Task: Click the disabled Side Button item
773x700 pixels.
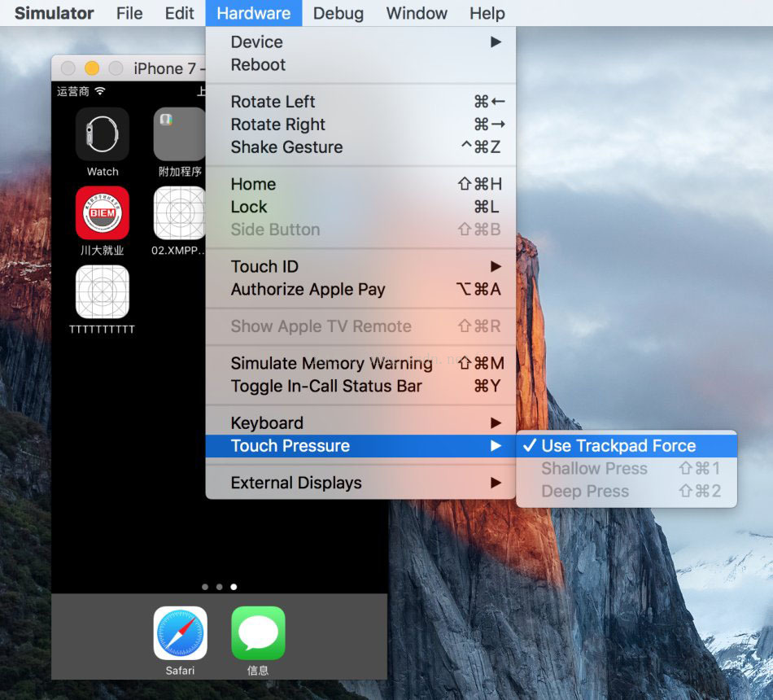Action: pyautogui.click(x=360, y=230)
